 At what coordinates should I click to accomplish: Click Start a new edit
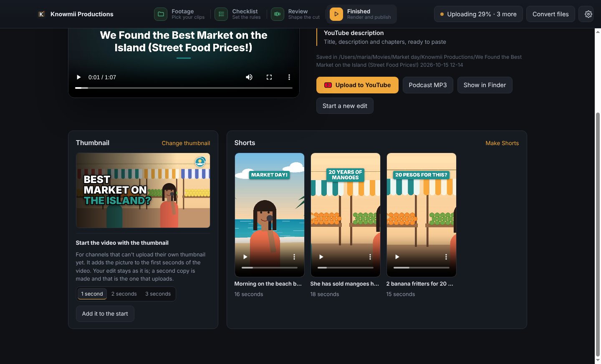[x=345, y=106]
